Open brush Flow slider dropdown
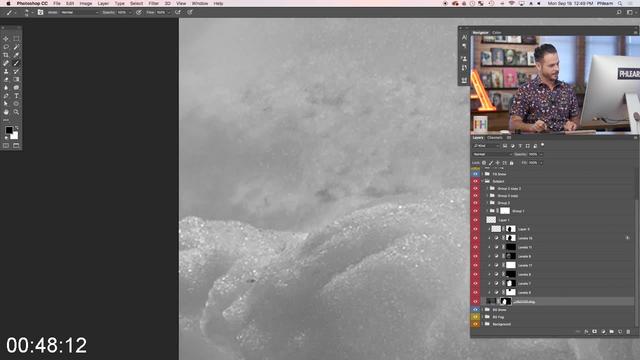 point(168,13)
